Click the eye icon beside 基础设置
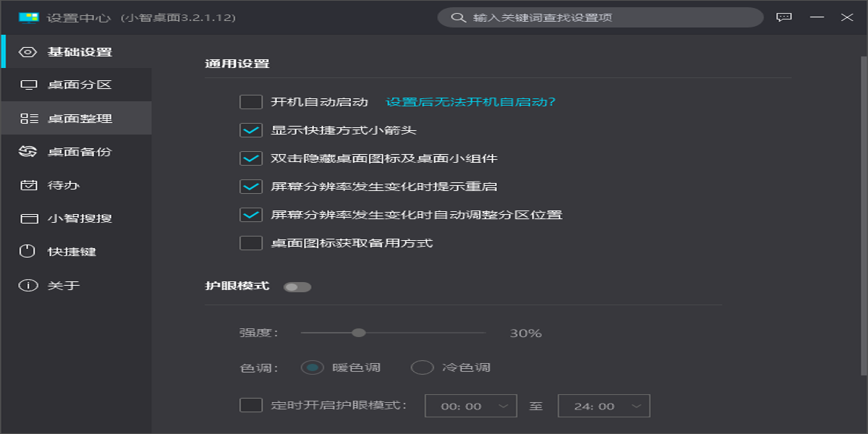The width and height of the screenshot is (868, 434). [x=27, y=52]
